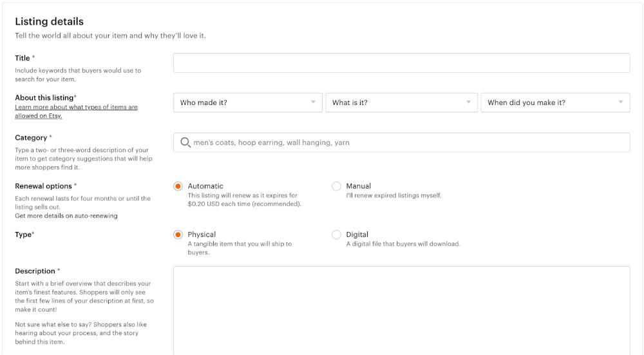The width and height of the screenshot is (644, 355).
Task: Click the arrow icon beside What is it?
Action: coord(468,102)
